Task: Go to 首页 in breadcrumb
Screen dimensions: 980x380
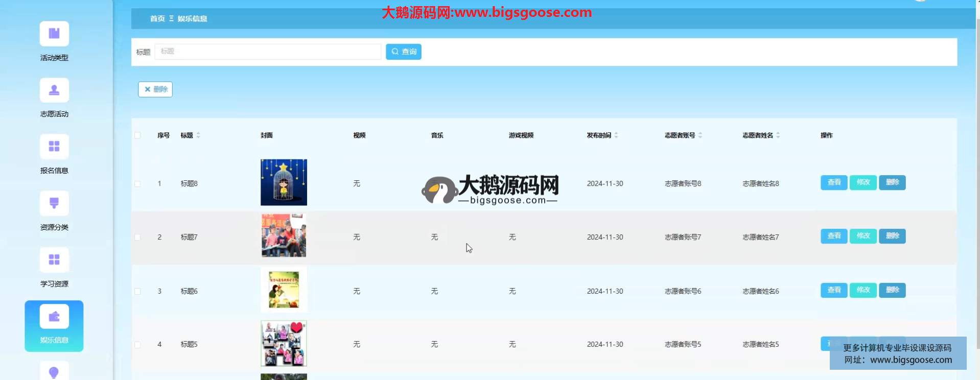Action: click(157, 19)
